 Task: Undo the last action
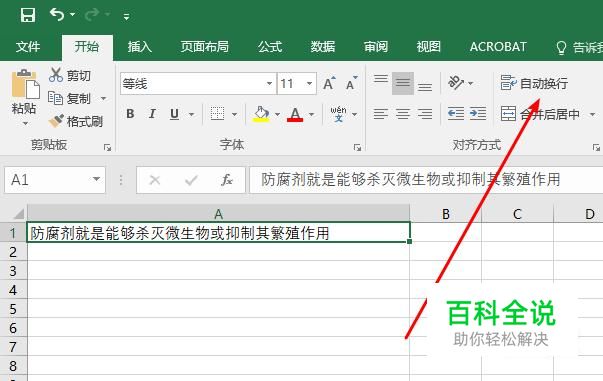[x=57, y=15]
